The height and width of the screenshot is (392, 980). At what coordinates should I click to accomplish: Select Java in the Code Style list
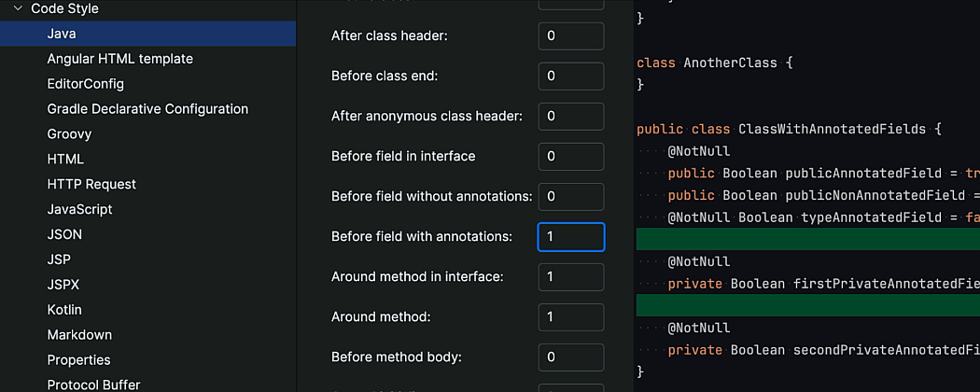62,34
